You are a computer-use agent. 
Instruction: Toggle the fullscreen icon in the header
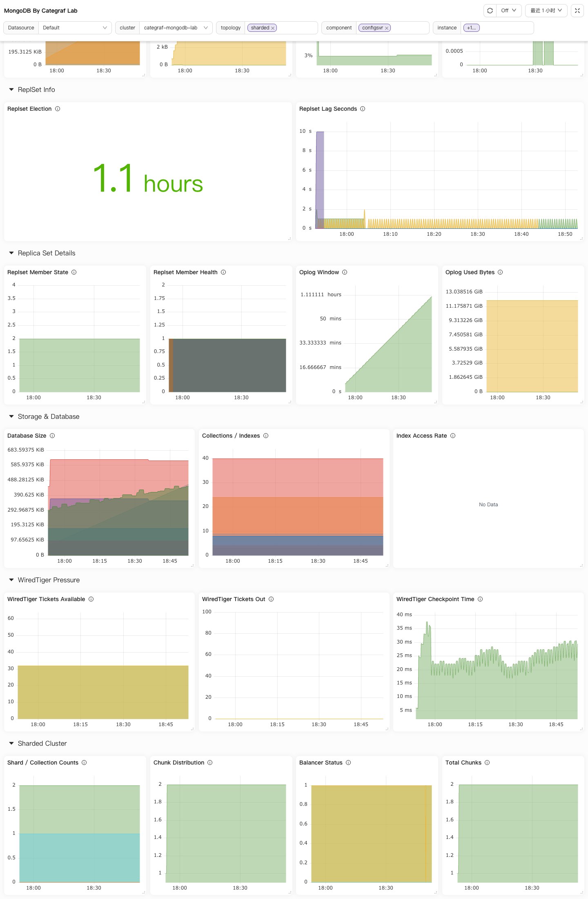[x=577, y=11]
